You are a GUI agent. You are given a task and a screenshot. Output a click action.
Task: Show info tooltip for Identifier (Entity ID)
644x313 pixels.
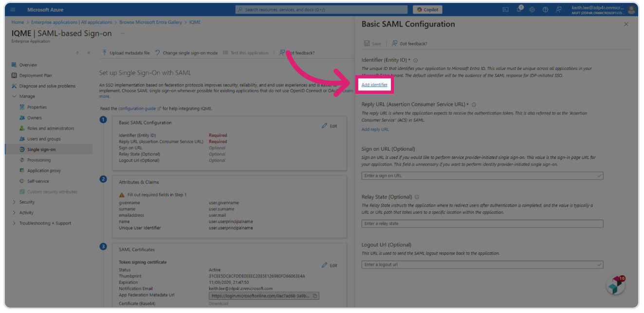(416, 60)
